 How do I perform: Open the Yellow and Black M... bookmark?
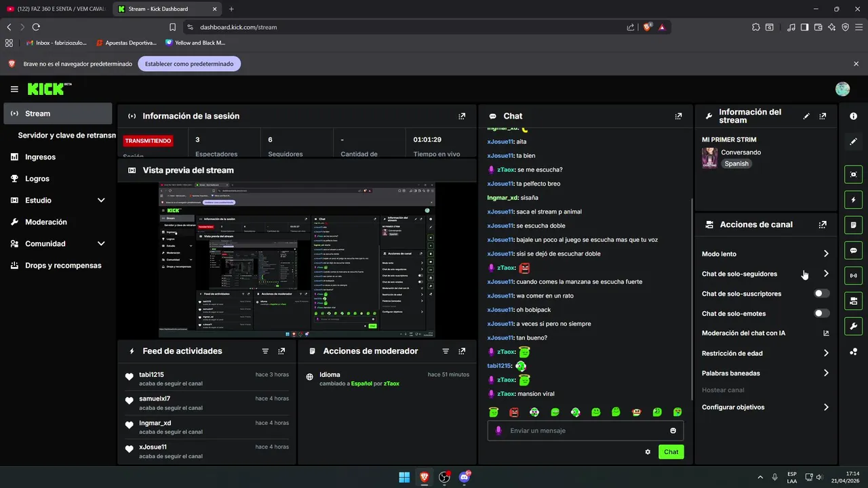coord(195,43)
